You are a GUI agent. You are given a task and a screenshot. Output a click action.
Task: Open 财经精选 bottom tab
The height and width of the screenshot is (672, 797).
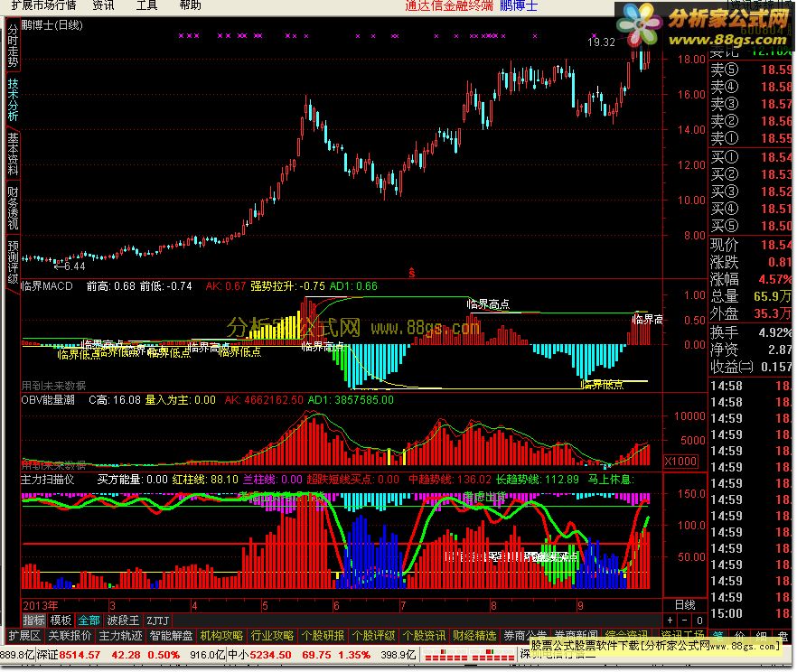click(x=474, y=636)
